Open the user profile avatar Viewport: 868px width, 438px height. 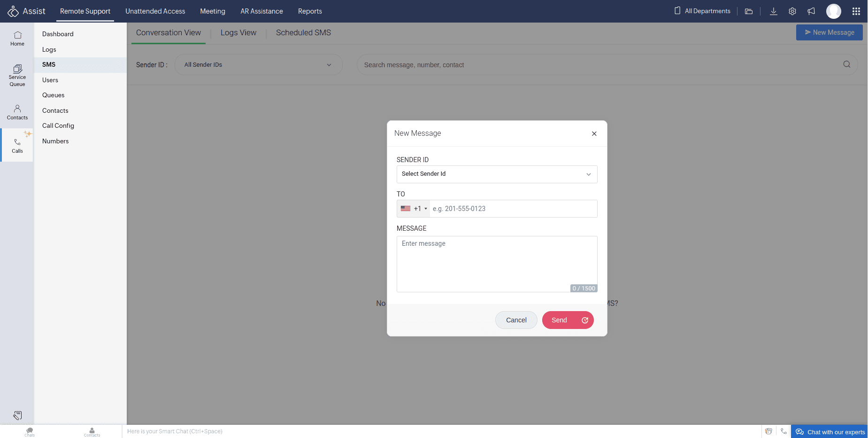pyautogui.click(x=834, y=11)
